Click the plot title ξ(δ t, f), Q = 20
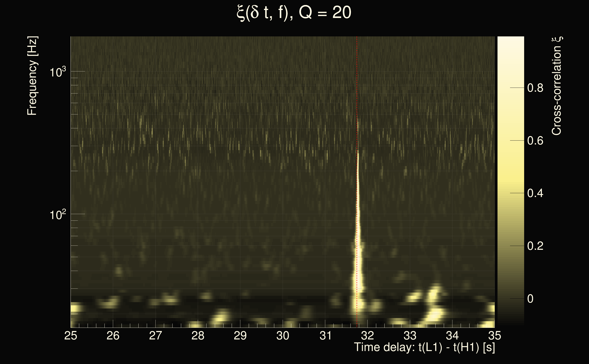 [294, 13]
